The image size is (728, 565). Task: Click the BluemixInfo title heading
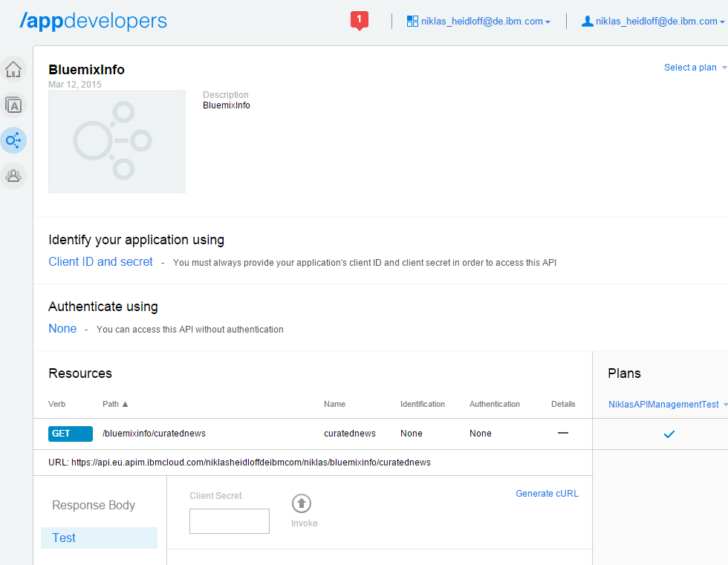tap(86, 70)
